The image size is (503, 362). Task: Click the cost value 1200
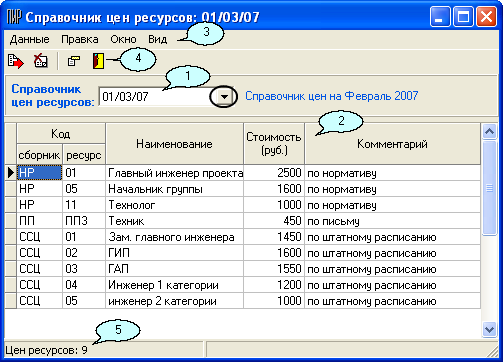(274, 285)
